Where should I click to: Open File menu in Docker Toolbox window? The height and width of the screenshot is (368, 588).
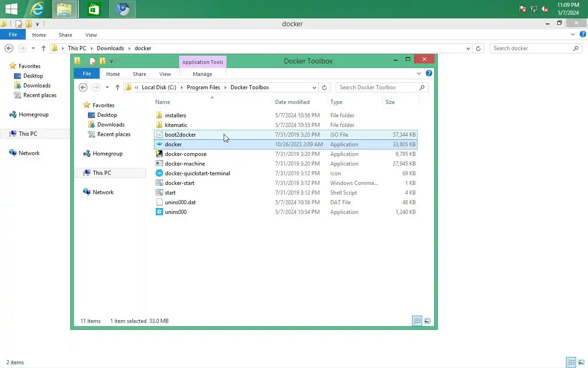pos(87,74)
